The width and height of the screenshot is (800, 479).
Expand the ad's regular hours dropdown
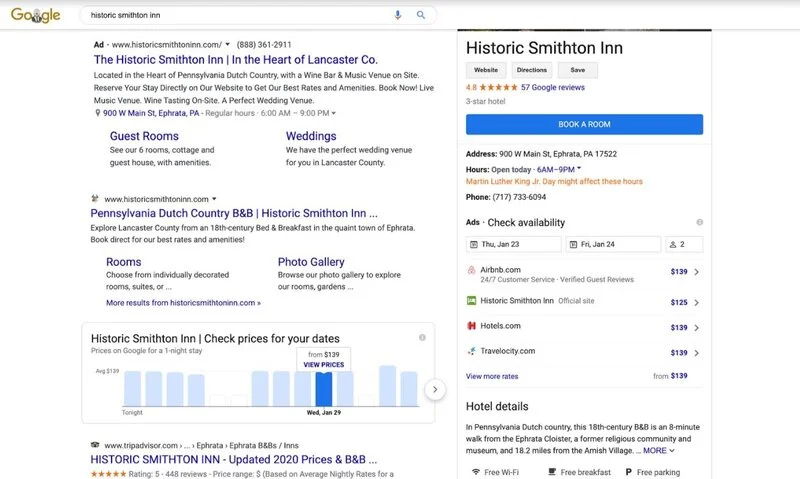click(x=334, y=113)
